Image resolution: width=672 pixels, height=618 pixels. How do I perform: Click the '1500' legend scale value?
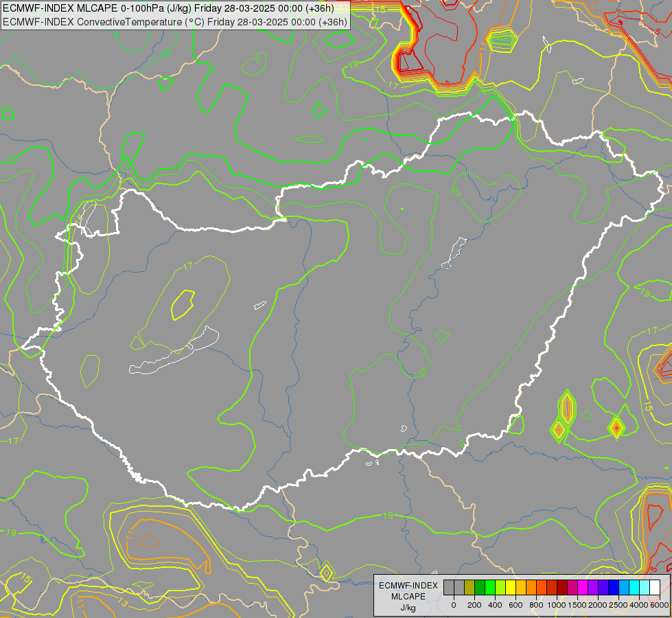coord(577,605)
